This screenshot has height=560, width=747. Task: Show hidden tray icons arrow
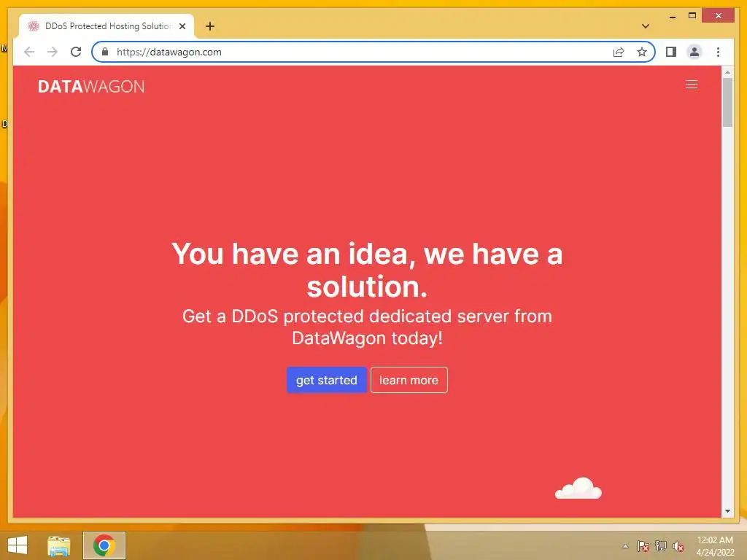click(x=625, y=546)
